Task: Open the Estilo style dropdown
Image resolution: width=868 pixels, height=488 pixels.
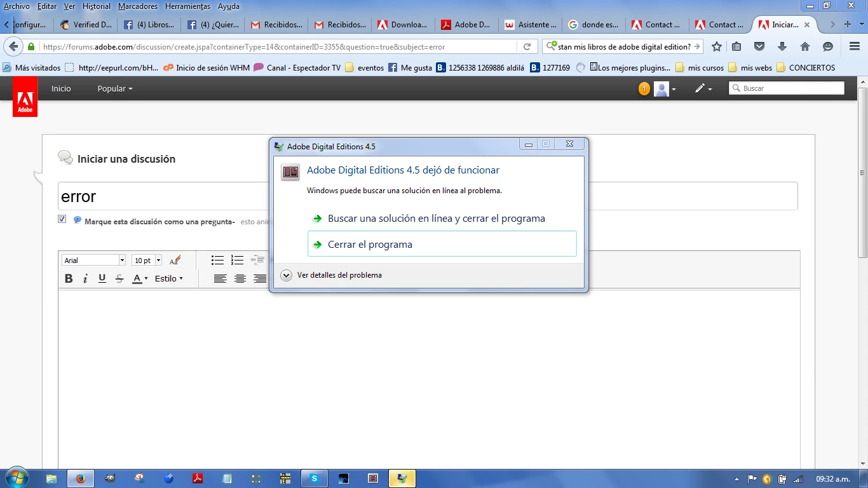Action: point(169,278)
